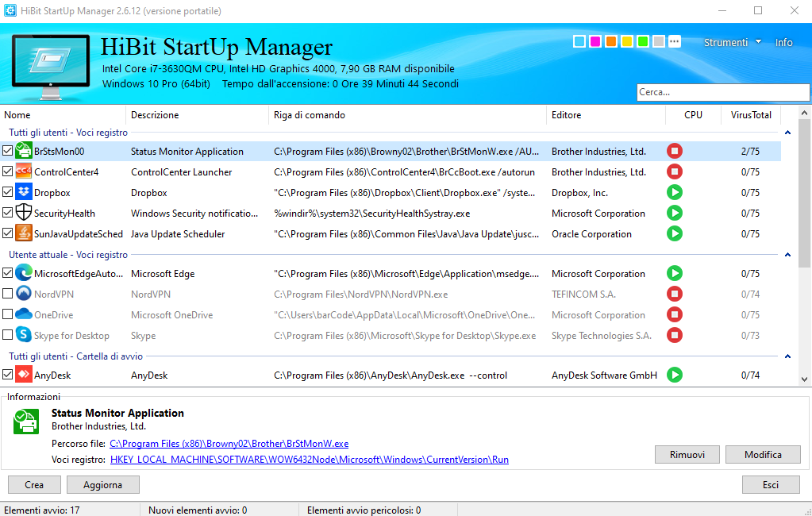The width and height of the screenshot is (812, 516).
Task: Click green running icon for SunJavaUpdateSched
Action: [x=674, y=233]
